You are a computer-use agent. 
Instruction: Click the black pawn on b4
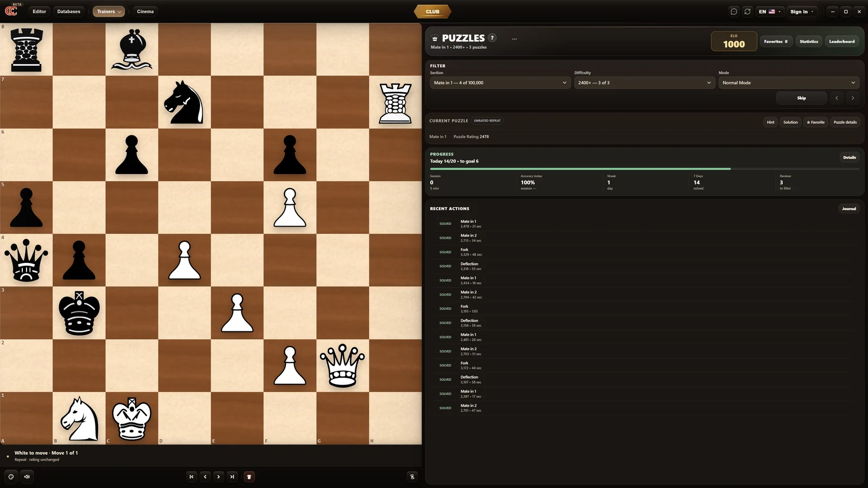(79, 260)
